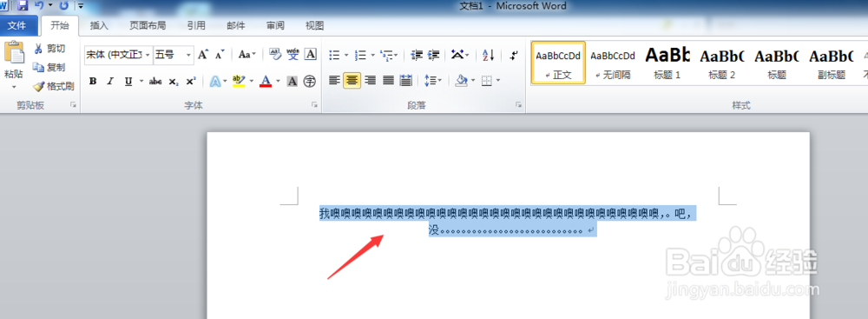This screenshot has height=319, width=868.
Task: Open the Font (字体) dialog launcher
Action: (314, 104)
